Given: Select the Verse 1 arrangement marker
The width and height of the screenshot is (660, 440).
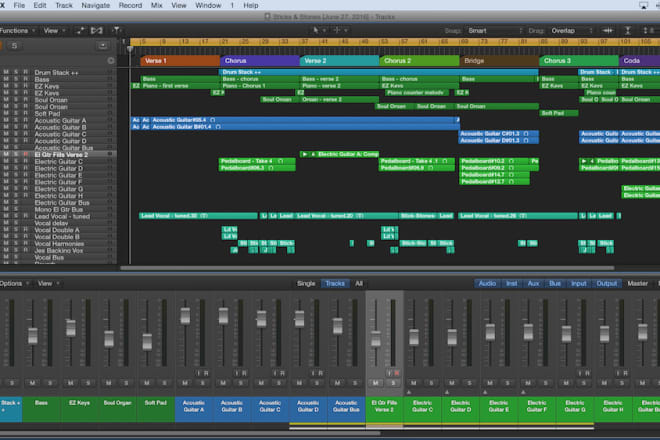Looking at the screenshot, I should click(180, 61).
